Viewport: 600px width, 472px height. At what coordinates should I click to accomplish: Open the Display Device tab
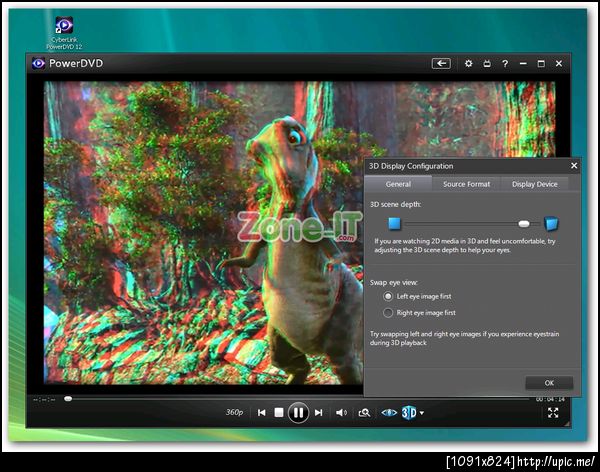tap(535, 184)
